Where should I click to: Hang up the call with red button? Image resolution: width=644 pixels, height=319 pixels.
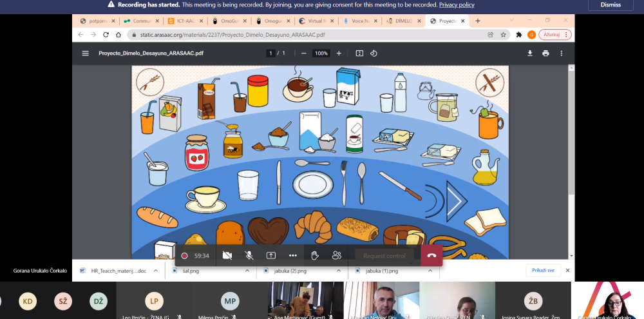pos(431,255)
